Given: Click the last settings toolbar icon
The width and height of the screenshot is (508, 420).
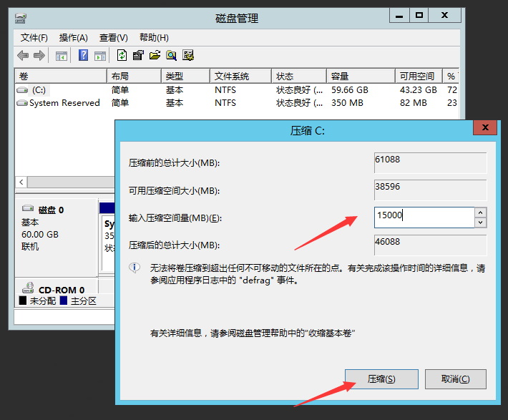Looking at the screenshot, I should pos(188,56).
